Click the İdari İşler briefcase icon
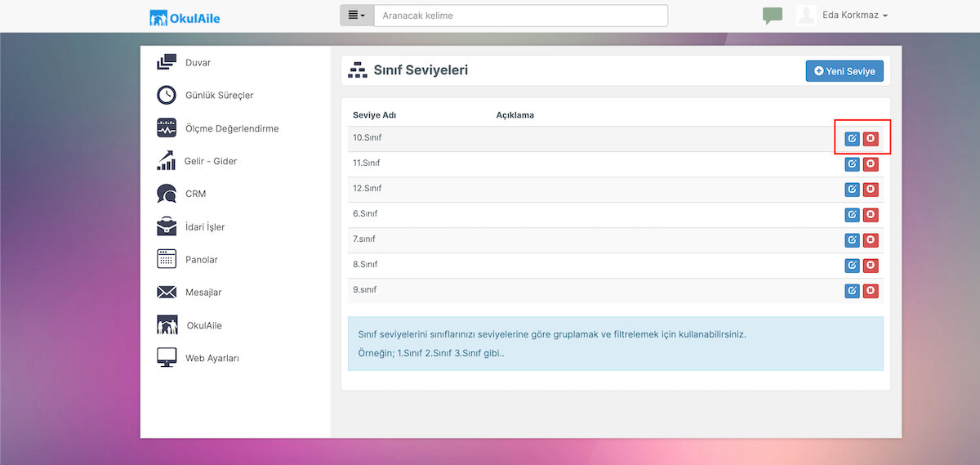The image size is (980, 465). point(167,226)
